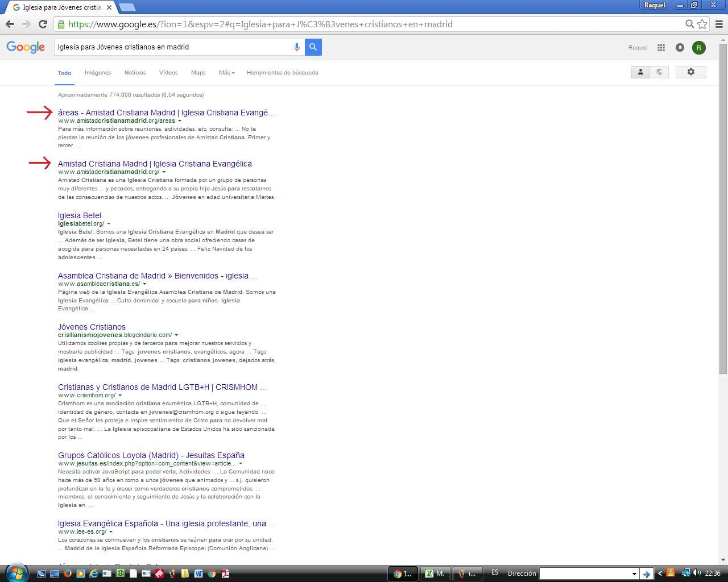Open Google notifications bell icon
The height and width of the screenshot is (582, 728).
coord(680,48)
